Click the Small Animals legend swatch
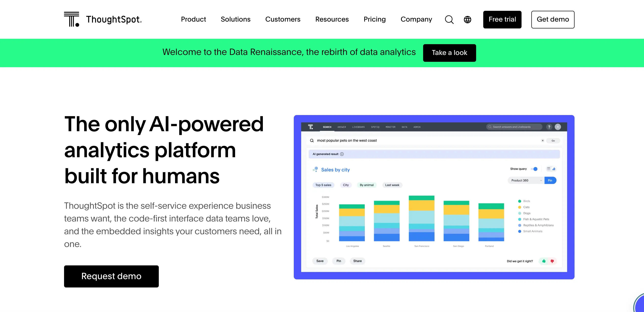 coord(519,231)
